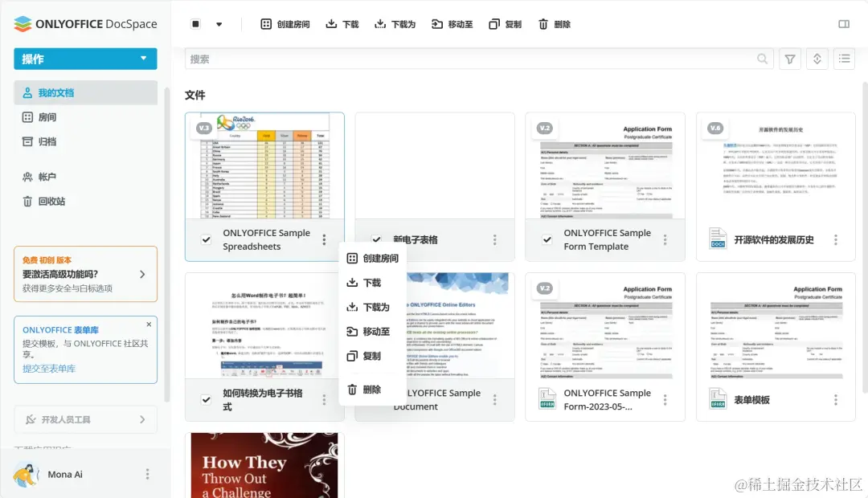868x498 pixels.
Task: Open menu for 开源软件的发展历史
Action: click(836, 239)
